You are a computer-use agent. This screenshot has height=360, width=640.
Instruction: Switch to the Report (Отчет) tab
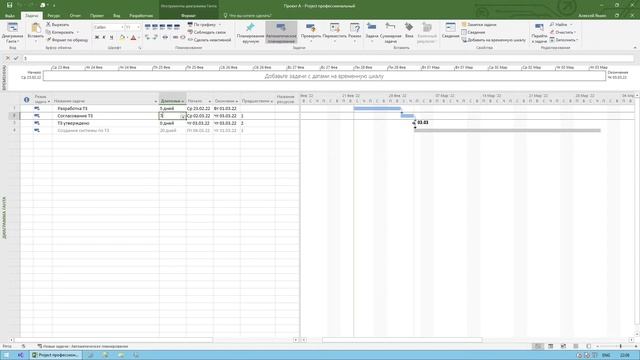point(75,16)
